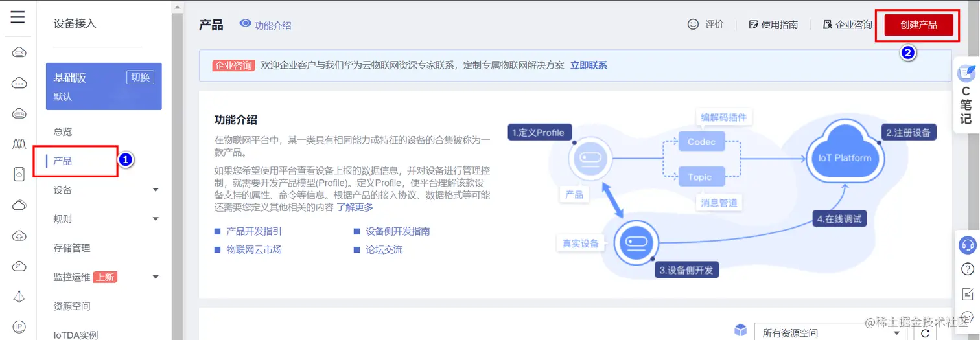
Task: Click the cloud server icon with keyboard
Action: (x=19, y=113)
